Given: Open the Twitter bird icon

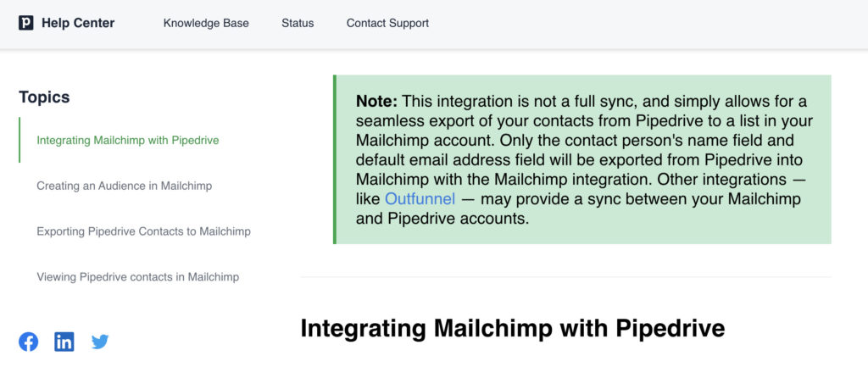Looking at the screenshot, I should tap(100, 342).
